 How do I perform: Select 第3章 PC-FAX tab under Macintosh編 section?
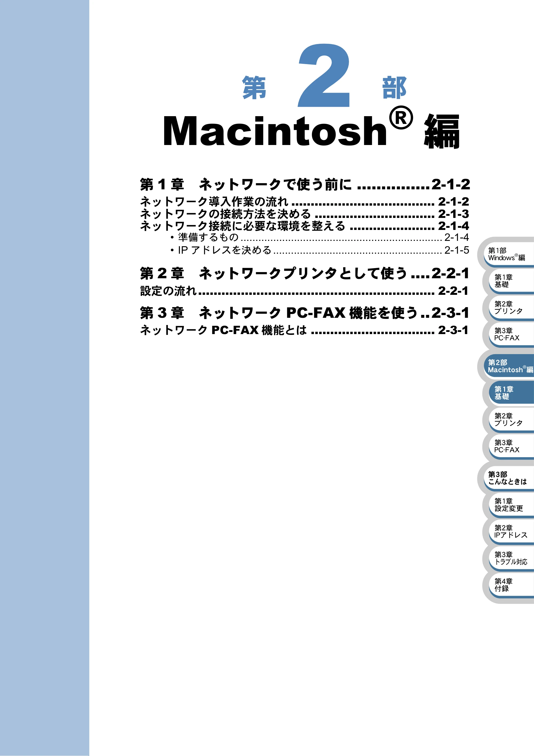(x=511, y=446)
